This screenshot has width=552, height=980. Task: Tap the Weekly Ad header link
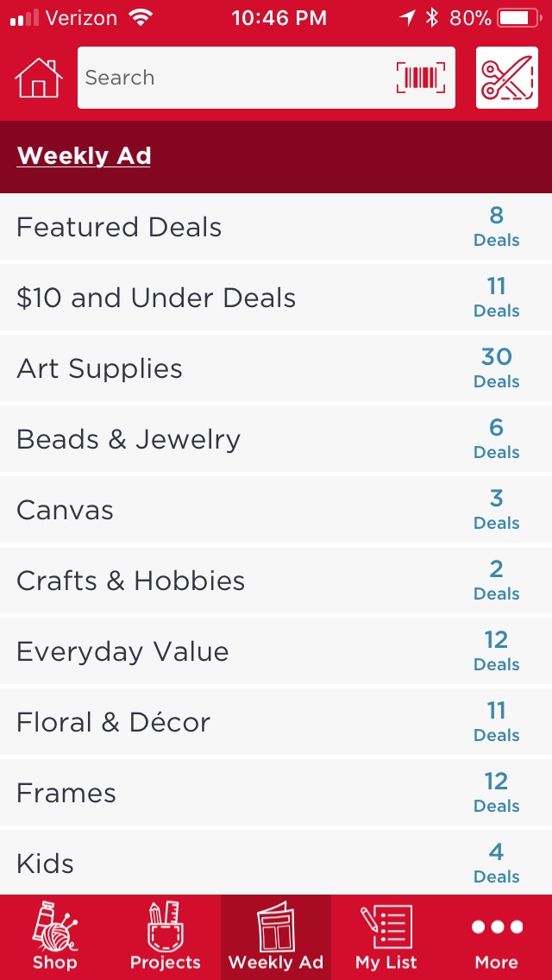pos(84,156)
